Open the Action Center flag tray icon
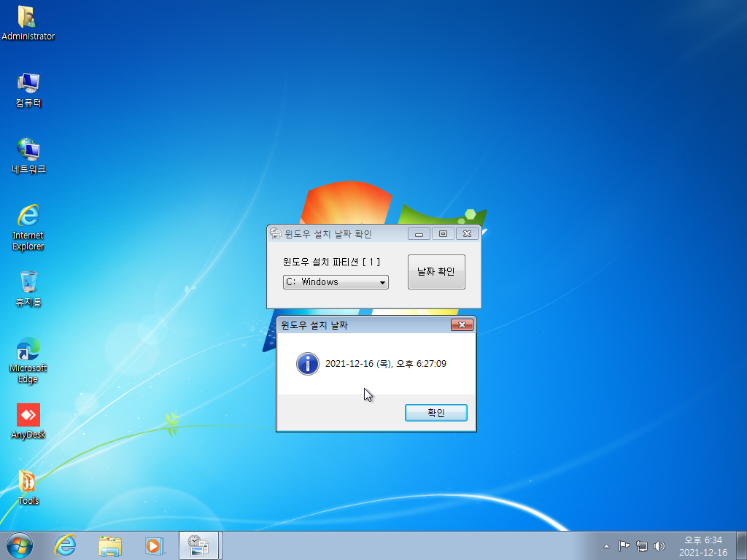The height and width of the screenshot is (560, 747). [x=624, y=546]
